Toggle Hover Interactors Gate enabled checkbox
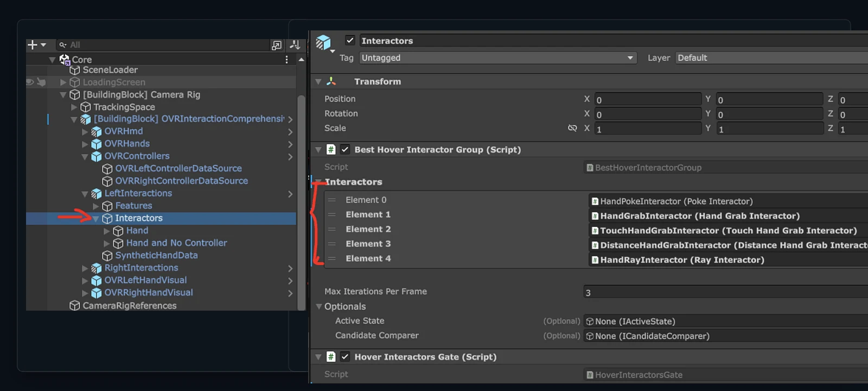The height and width of the screenshot is (391, 868). pos(344,357)
